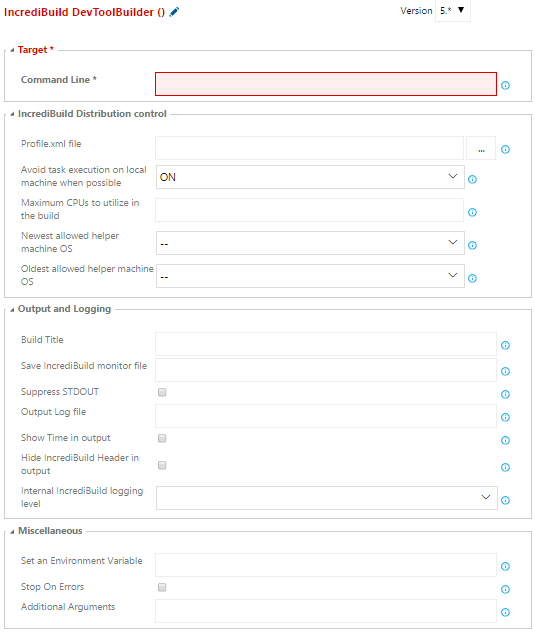Open info for Command Line field

(x=505, y=85)
